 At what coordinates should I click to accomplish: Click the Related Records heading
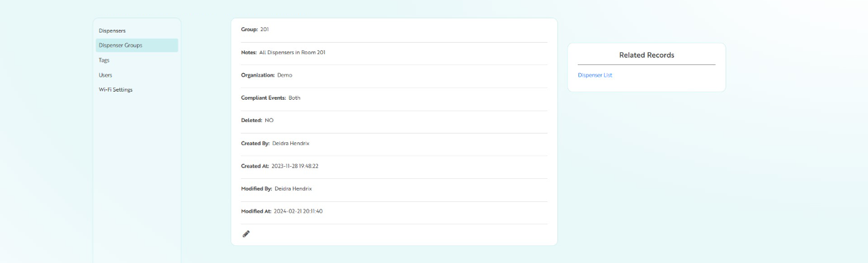click(x=646, y=55)
